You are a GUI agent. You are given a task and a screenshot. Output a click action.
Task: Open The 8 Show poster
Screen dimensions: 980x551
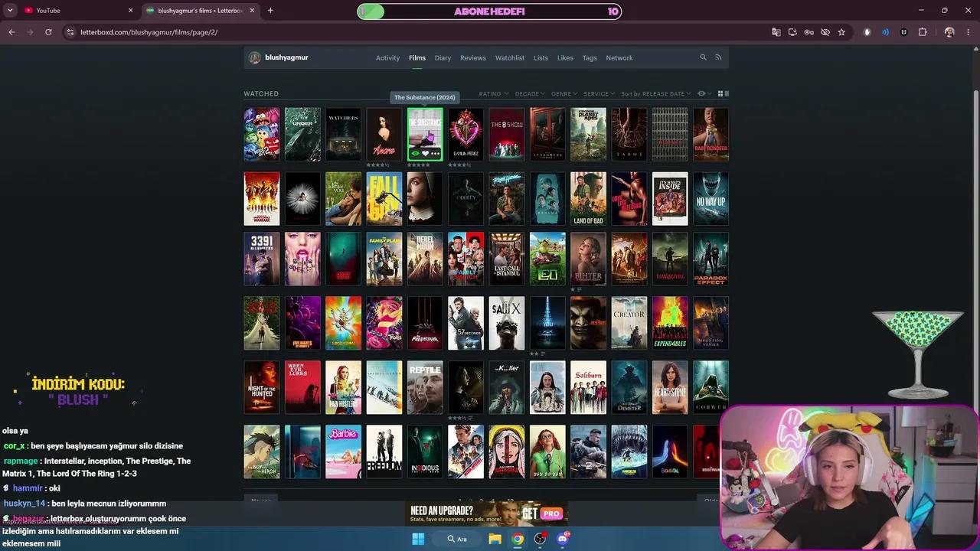click(x=507, y=134)
